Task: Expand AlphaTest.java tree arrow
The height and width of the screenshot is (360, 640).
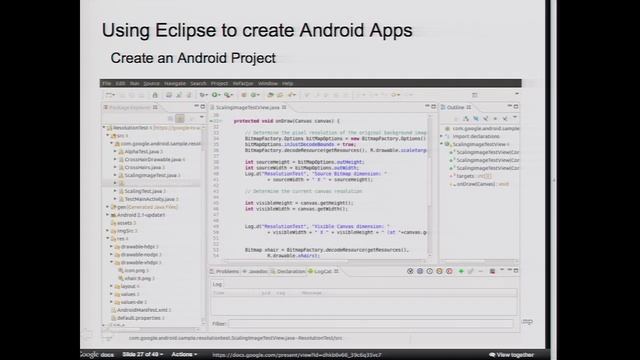Action: [x=116, y=151]
